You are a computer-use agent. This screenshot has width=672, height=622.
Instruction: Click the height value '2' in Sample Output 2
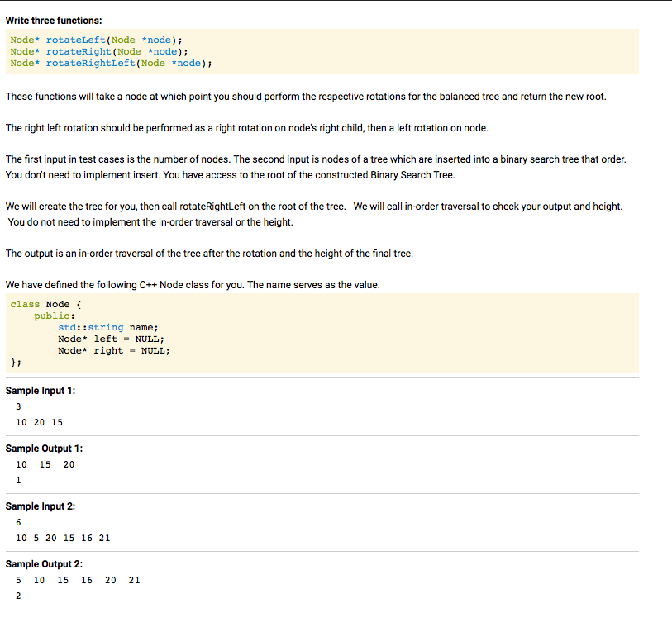click(18, 596)
